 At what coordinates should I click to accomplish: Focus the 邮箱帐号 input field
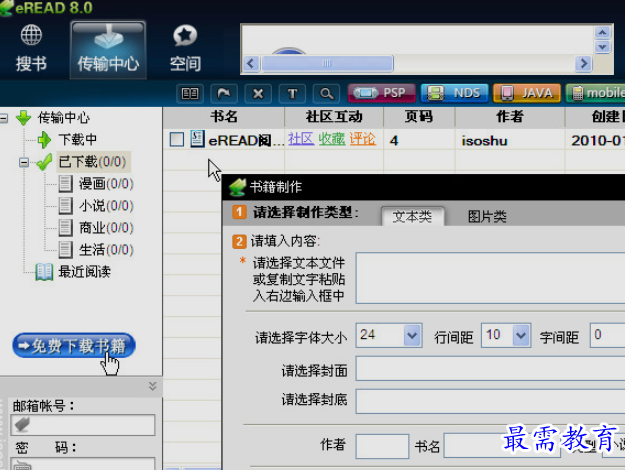(83, 425)
